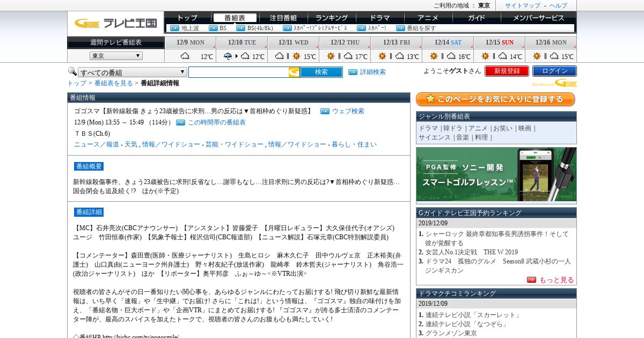Open サイエンス genre link
The width and height of the screenshot is (644, 338).
click(435, 137)
